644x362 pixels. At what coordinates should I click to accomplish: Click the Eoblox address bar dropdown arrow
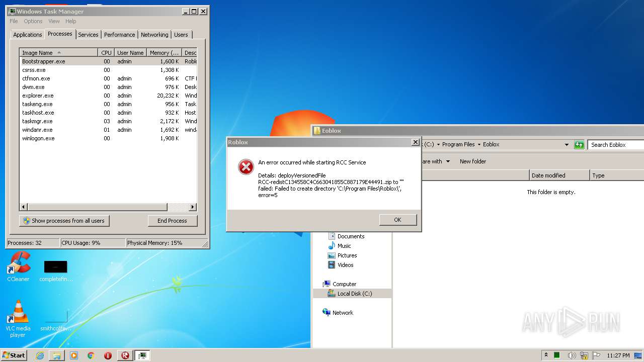pos(567,145)
